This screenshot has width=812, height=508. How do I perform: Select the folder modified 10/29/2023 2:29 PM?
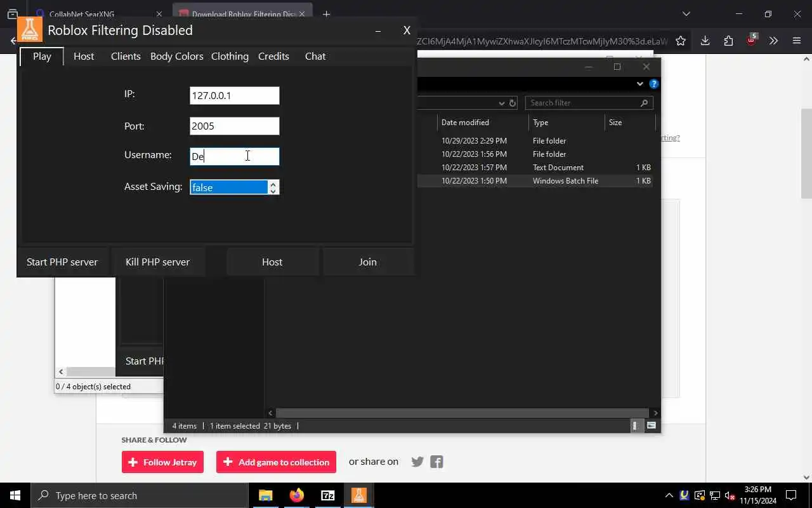coord(535,141)
